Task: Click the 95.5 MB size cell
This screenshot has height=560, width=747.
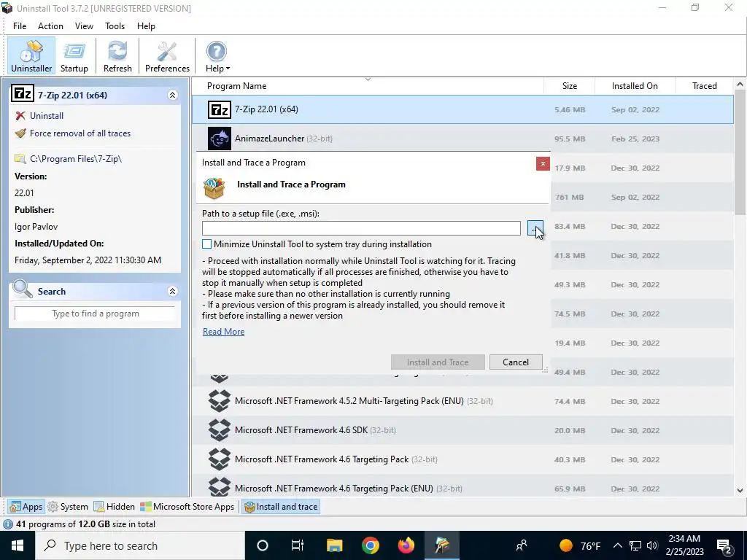Action: [570, 139]
